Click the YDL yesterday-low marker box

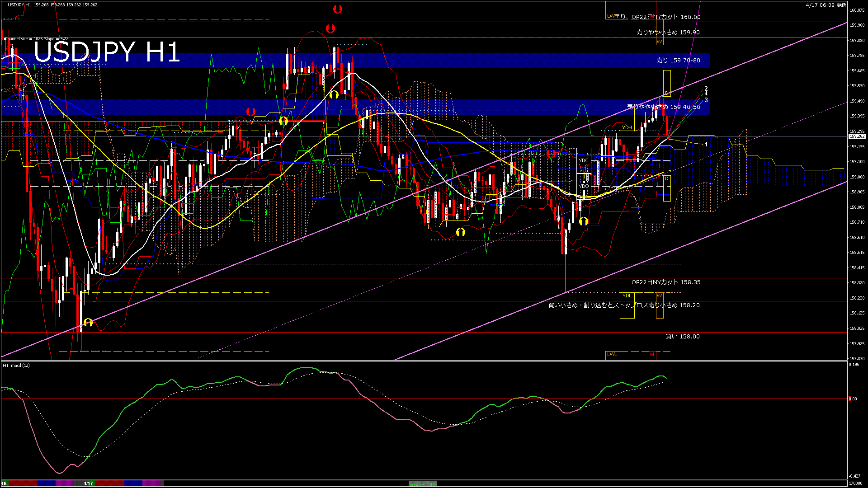click(x=627, y=296)
